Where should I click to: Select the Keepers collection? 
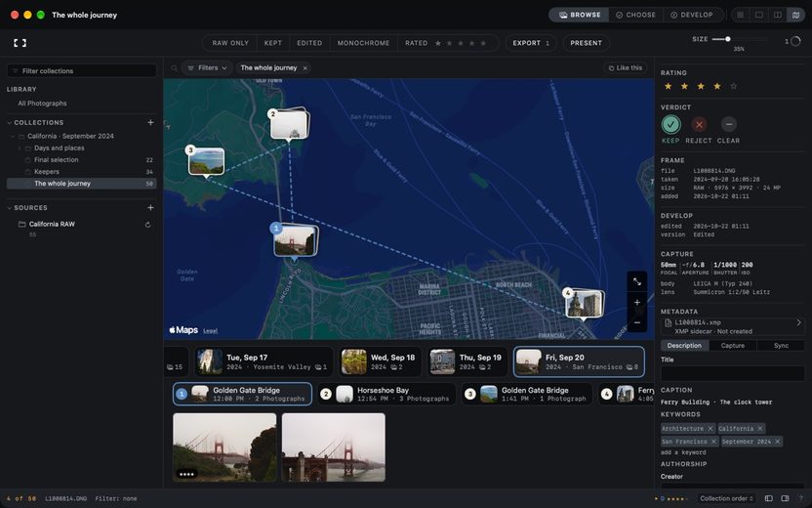[82, 172]
